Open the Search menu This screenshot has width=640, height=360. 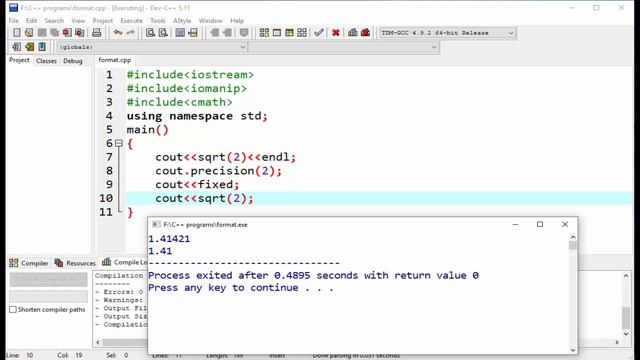[54, 20]
